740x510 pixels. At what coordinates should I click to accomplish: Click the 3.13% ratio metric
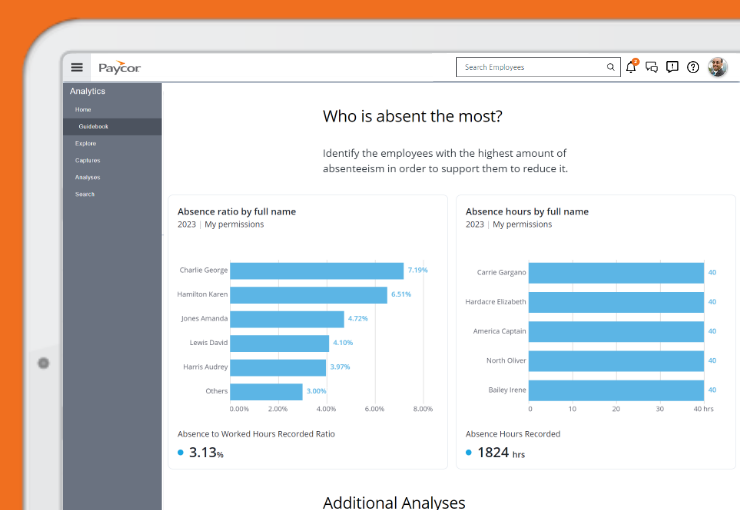206,452
